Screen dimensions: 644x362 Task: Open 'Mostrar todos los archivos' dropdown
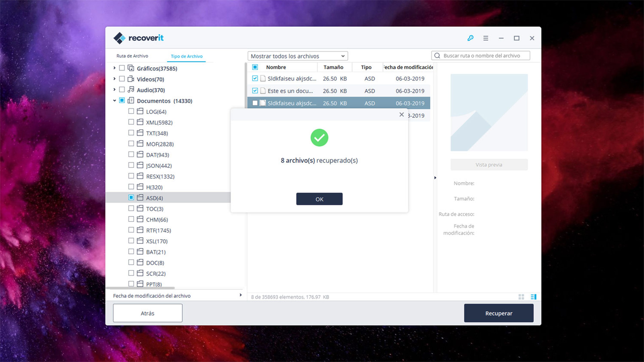298,56
